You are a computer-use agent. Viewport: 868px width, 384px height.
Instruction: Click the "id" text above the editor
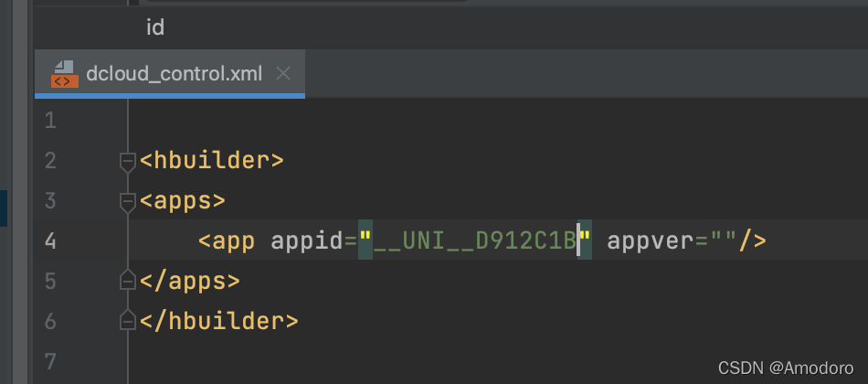pos(155,27)
